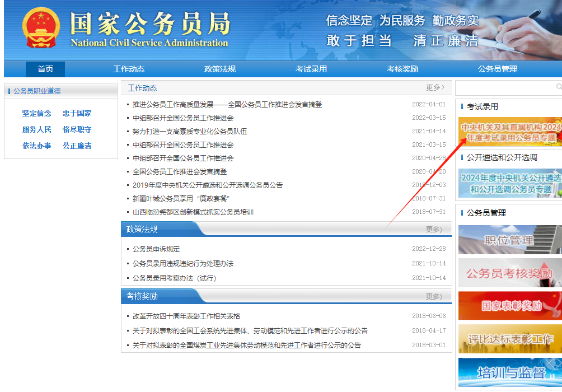The height and width of the screenshot is (392, 562).
Task: Click the 公正廉洁 ethics link
Action: click(x=77, y=146)
